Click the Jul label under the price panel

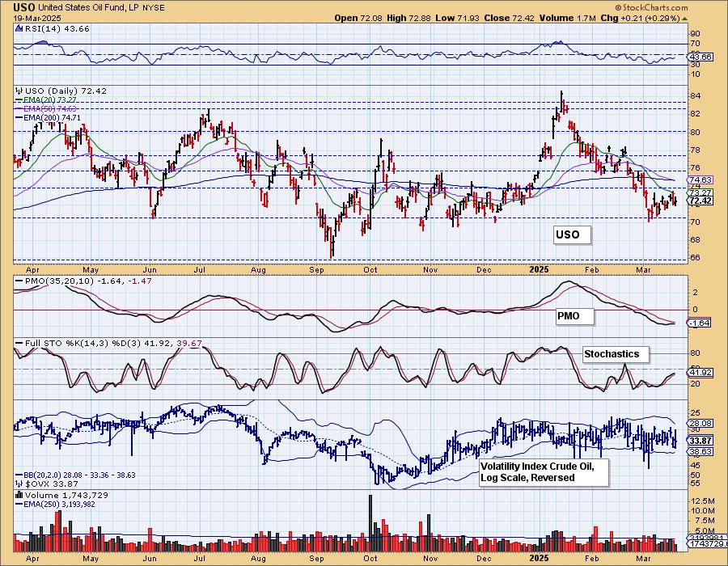(x=200, y=270)
